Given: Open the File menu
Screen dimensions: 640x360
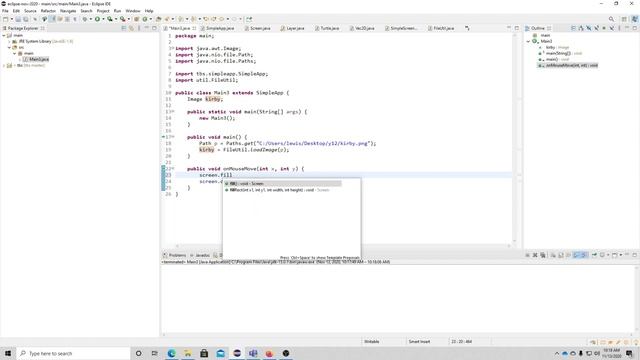Looking at the screenshot, I should point(5,11).
